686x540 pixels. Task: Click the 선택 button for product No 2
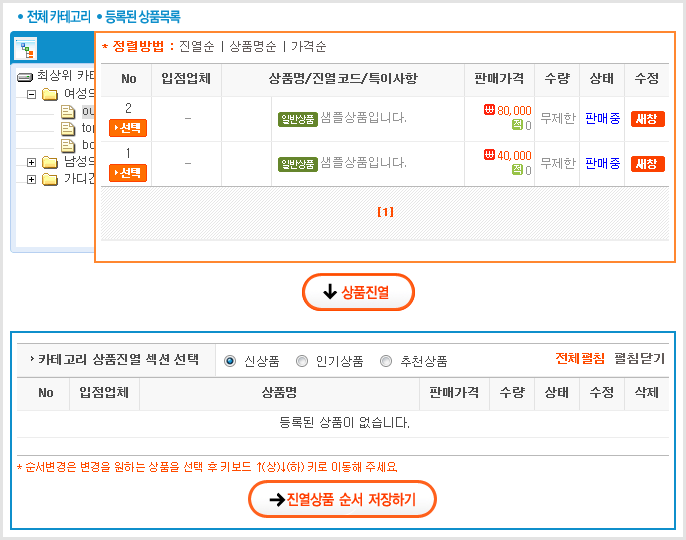(x=128, y=127)
